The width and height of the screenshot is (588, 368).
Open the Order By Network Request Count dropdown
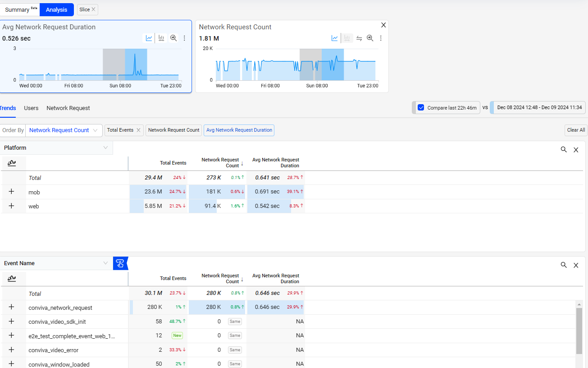coord(63,130)
